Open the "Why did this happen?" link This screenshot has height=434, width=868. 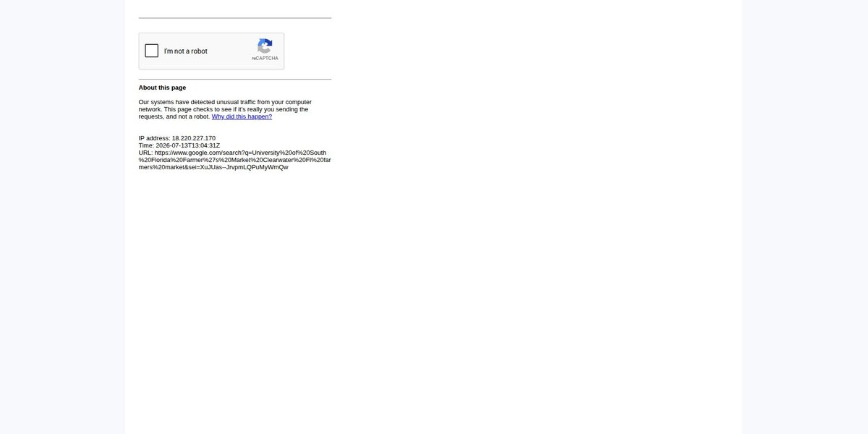[242, 116]
